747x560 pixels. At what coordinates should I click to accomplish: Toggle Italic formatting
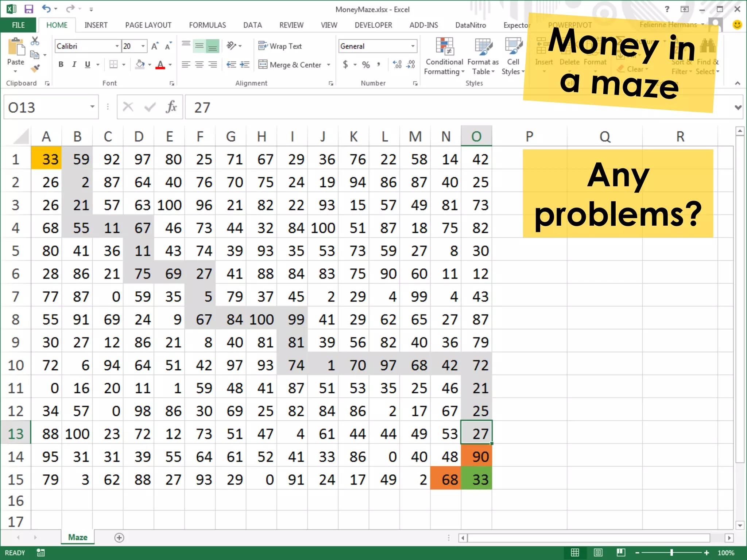point(74,65)
